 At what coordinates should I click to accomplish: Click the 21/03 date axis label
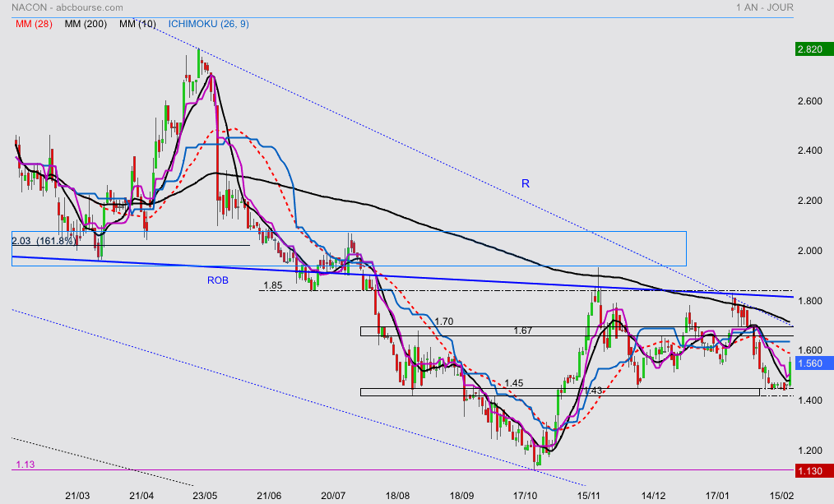click(x=77, y=496)
